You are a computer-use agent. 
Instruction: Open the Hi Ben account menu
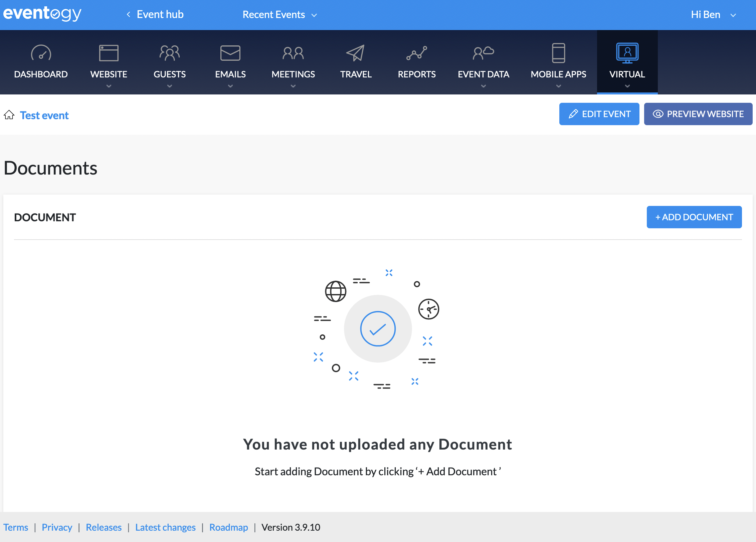coord(713,15)
